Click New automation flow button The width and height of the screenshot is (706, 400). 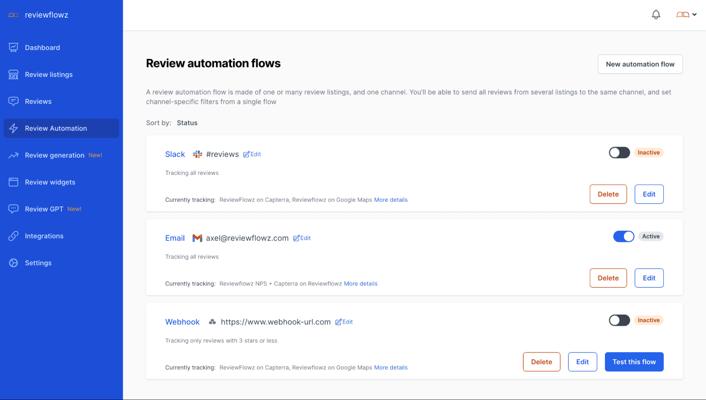click(x=640, y=64)
